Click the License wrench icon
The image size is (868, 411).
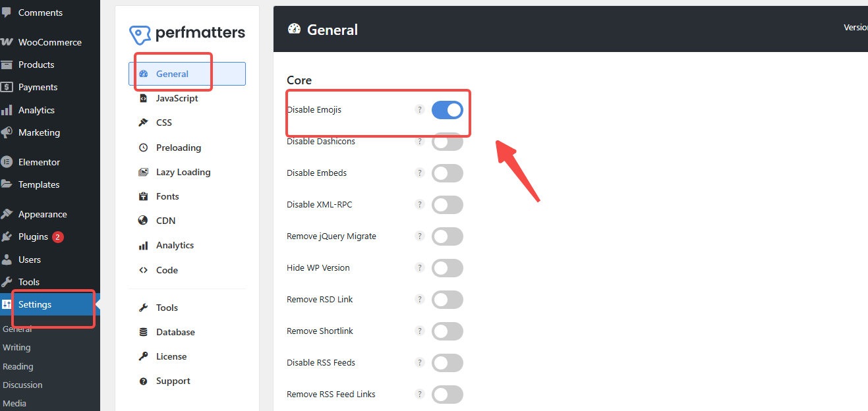142,356
